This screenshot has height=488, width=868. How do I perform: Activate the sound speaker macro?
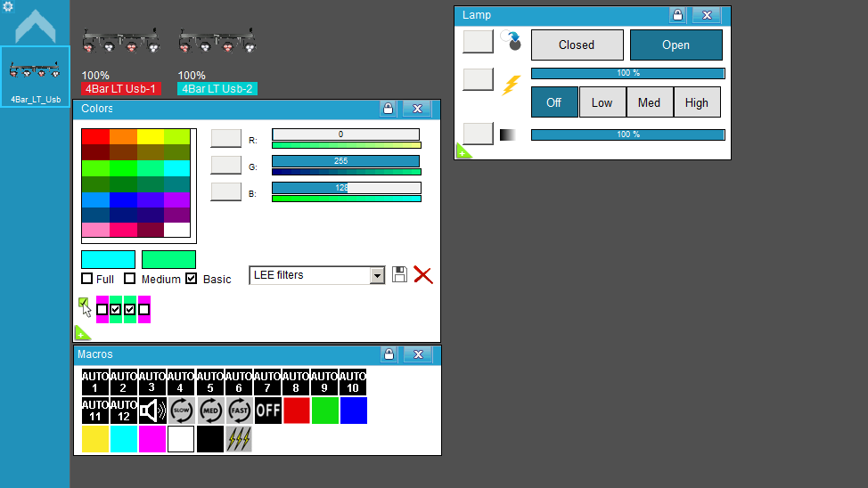(x=152, y=411)
